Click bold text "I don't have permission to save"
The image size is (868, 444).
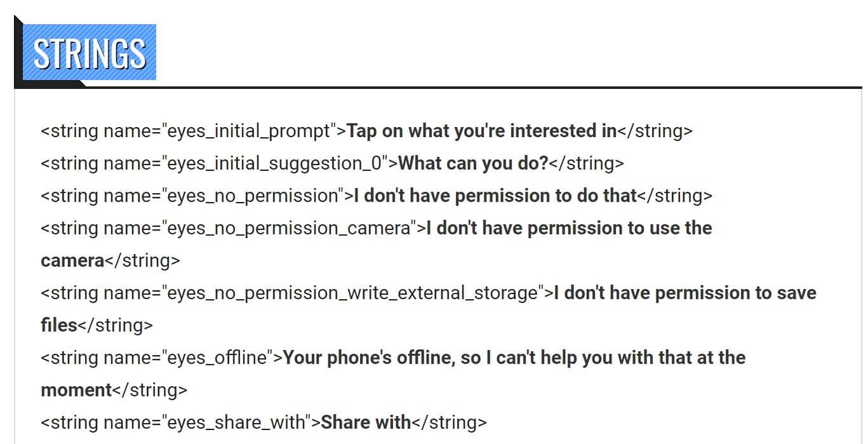685,293
